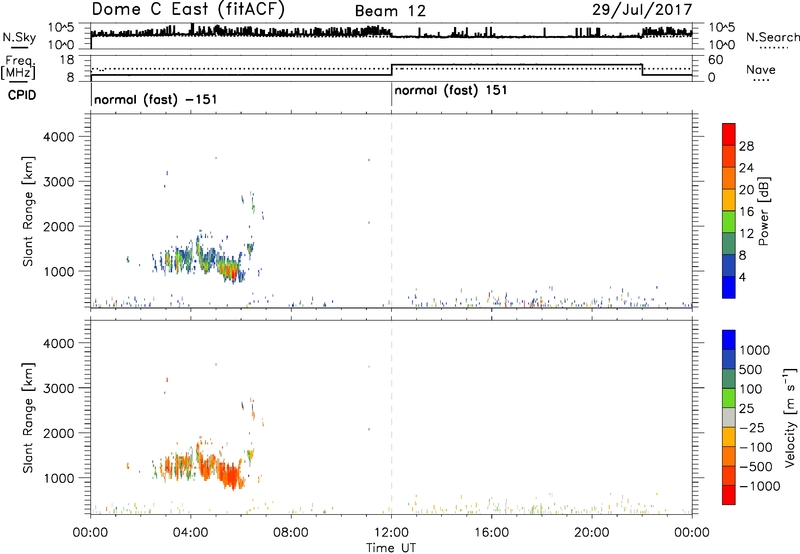Click the 'Dome C East (fitACF)' title
This screenshot has width=800, height=554.
(x=188, y=10)
